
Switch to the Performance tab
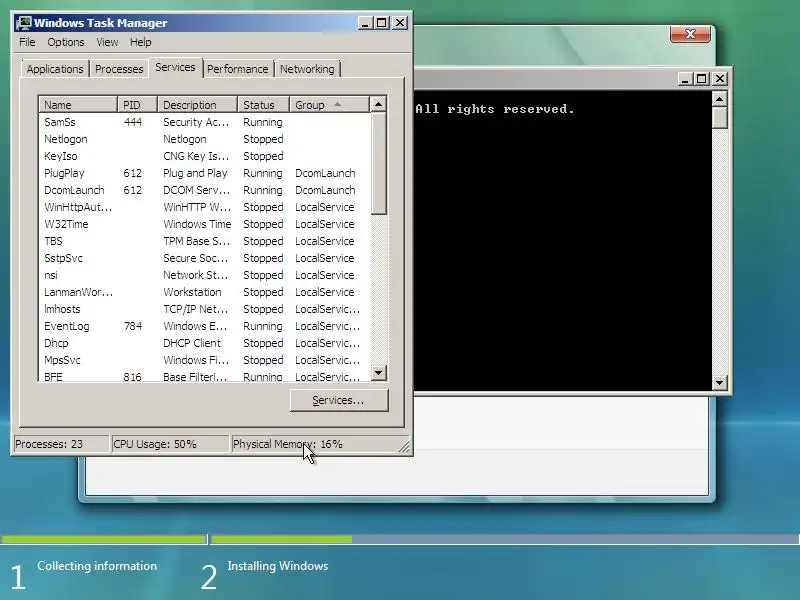click(237, 69)
